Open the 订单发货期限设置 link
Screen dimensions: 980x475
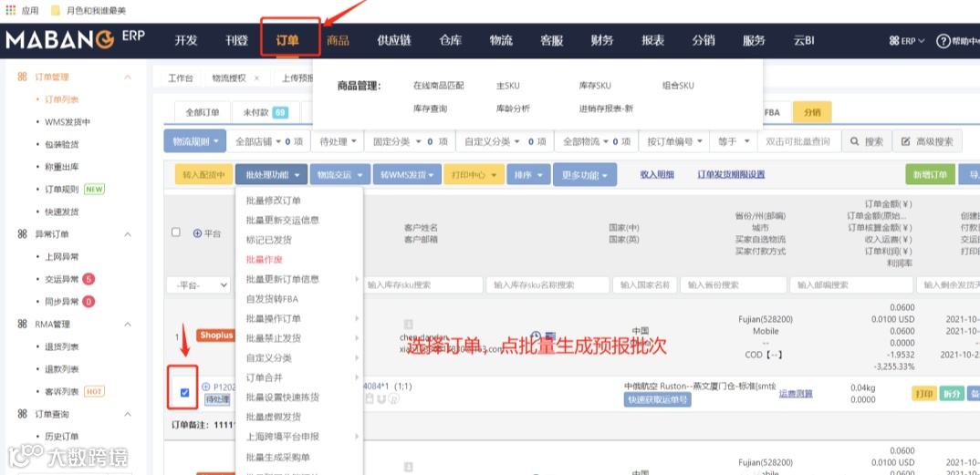pos(731,175)
